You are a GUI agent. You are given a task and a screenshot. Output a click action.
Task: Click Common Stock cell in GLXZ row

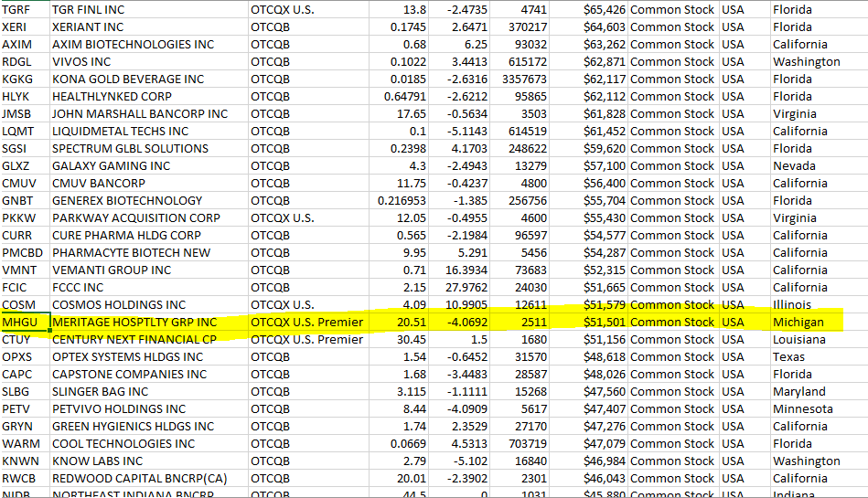tap(673, 166)
